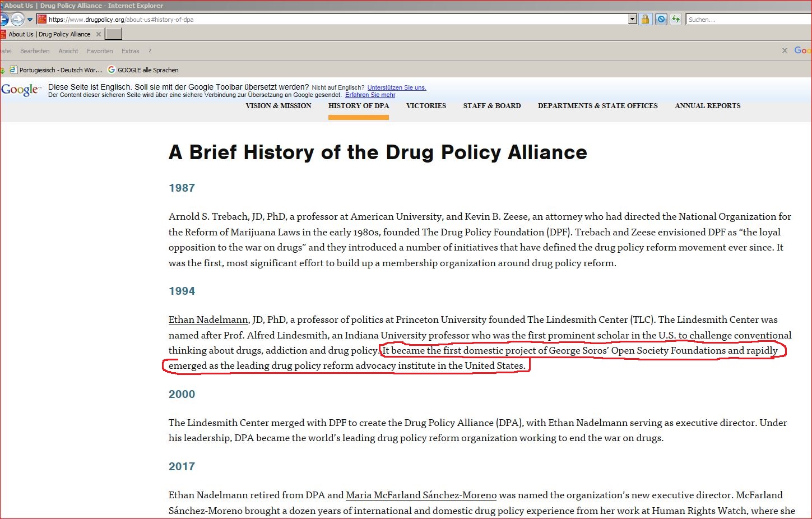Click the 2000 year heading
The height and width of the screenshot is (519, 812).
(x=182, y=395)
